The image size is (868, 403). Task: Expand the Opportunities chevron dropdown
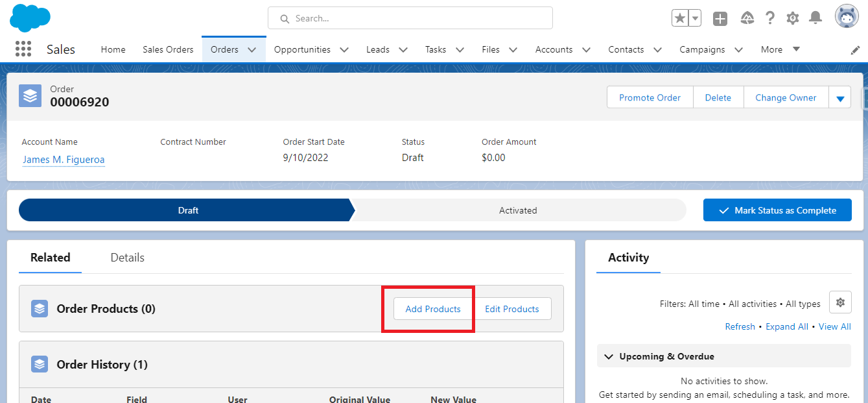pos(344,49)
